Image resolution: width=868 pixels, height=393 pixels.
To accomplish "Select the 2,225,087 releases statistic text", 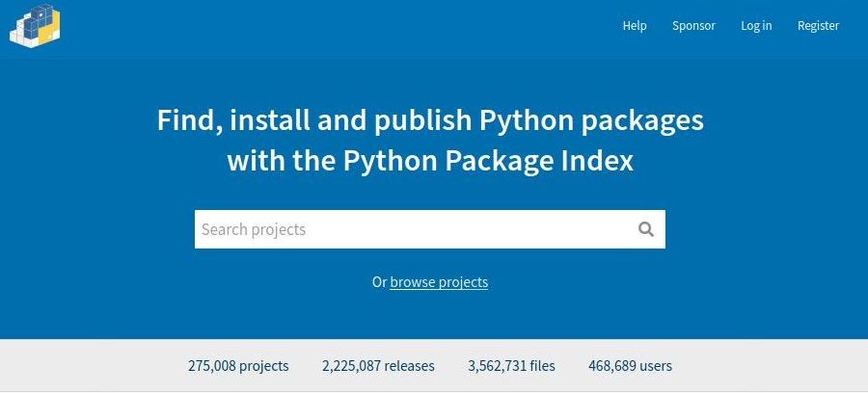I will pos(378,366).
